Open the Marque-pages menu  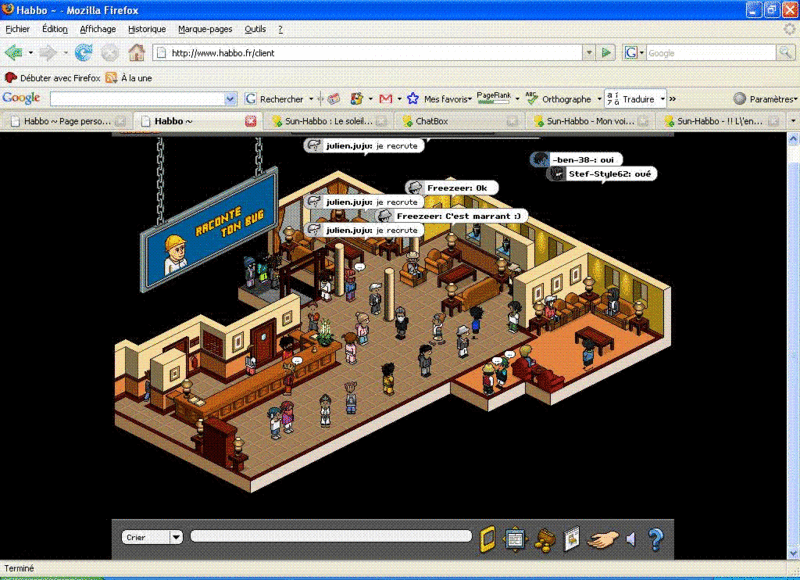(x=205, y=29)
